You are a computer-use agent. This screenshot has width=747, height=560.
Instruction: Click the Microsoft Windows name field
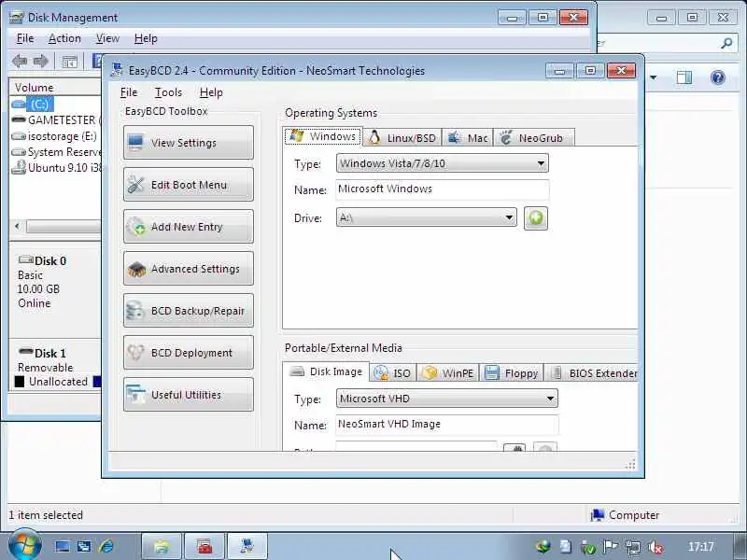click(x=442, y=189)
